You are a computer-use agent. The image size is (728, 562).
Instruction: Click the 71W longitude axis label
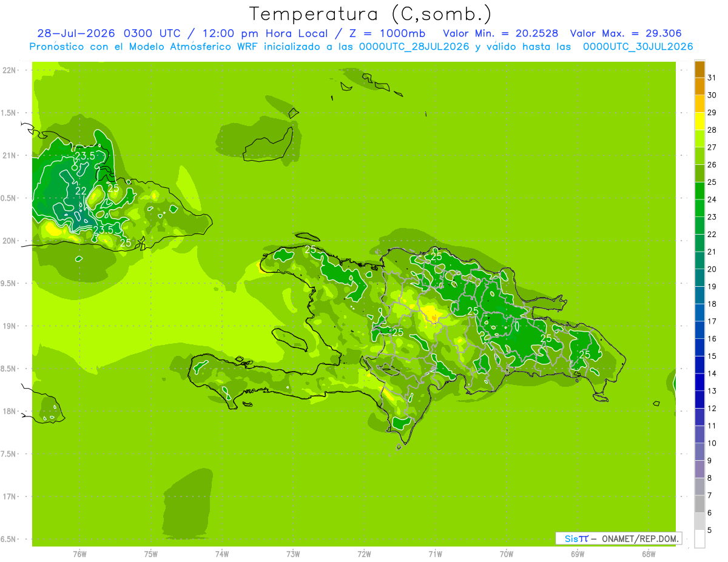pyautogui.click(x=435, y=554)
